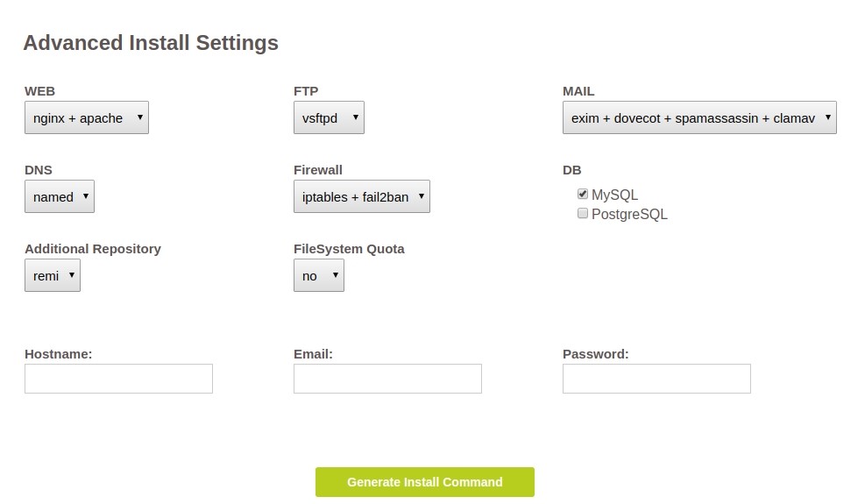Select the Password input field

(x=656, y=379)
